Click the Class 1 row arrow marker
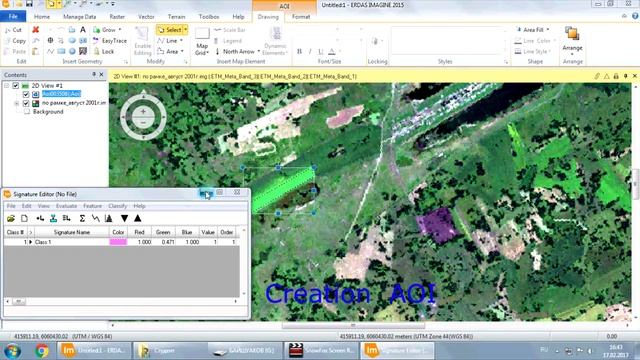640x360 pixels. 31,242
